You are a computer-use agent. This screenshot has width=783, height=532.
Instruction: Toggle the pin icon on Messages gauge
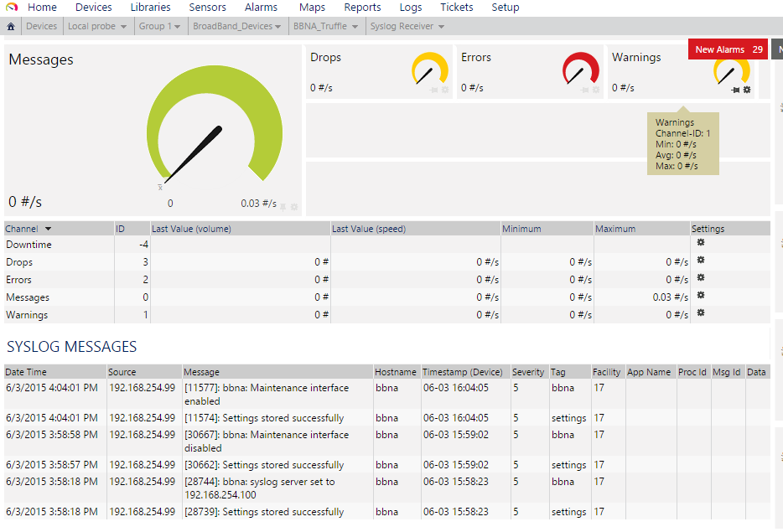click(x=283, y=207)
